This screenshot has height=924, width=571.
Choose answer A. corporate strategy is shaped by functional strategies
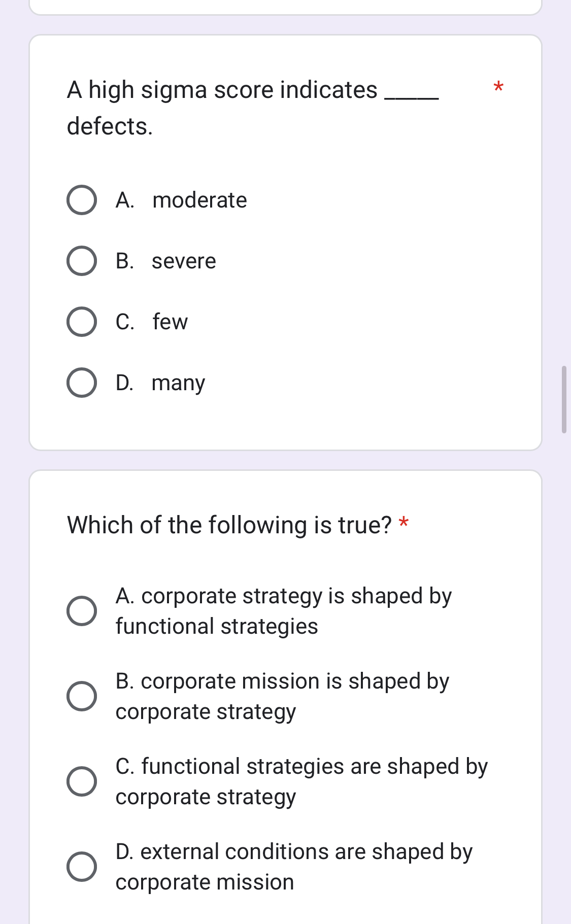[83, 610]
